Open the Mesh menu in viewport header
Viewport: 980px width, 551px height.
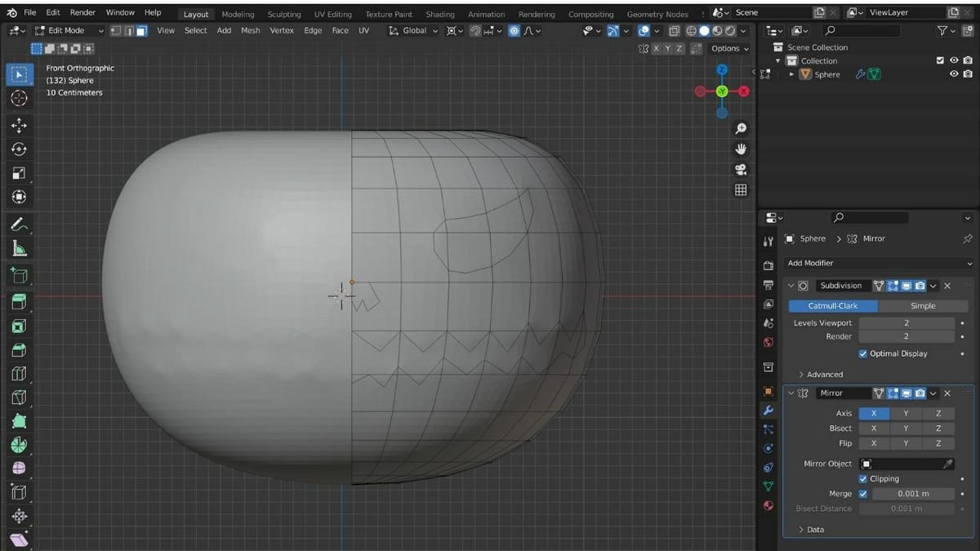(x=250, y=30)
